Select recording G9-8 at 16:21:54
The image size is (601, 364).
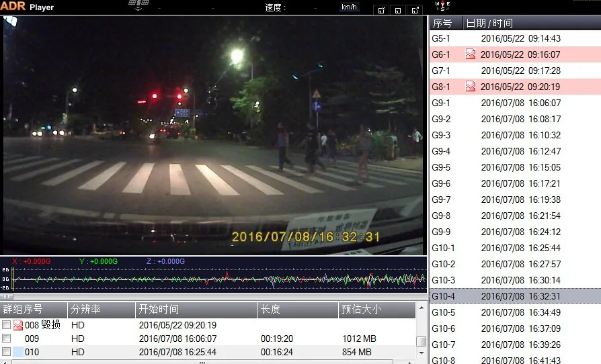[x=515, y=216]
